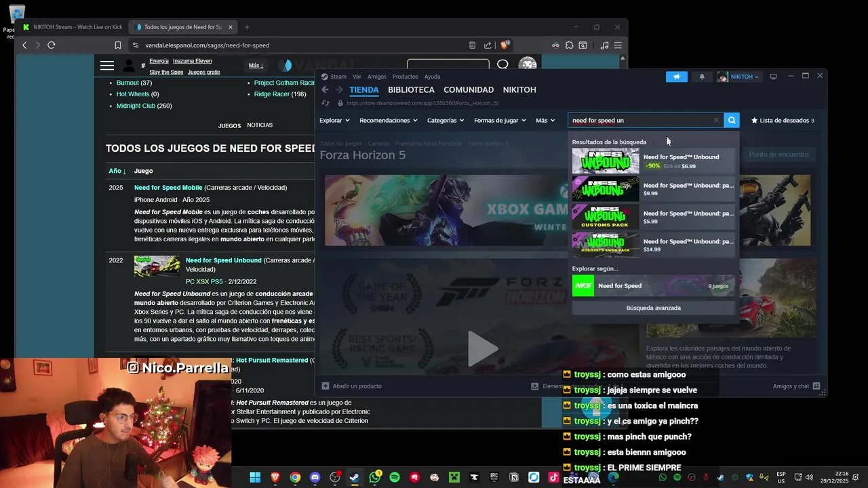868x488 pixels.
Task: Open BIBLIOTECA tab in Steam
Action: click(x=411, y=89)
